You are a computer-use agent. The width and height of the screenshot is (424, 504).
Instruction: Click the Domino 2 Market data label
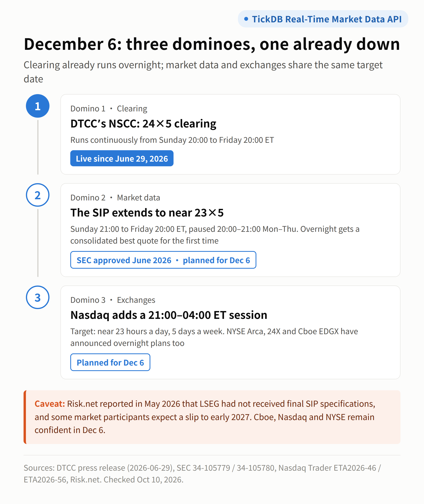(x=115, y=198)
